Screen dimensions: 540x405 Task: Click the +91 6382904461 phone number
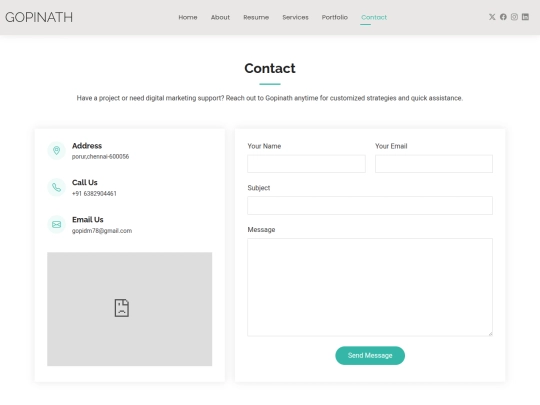(x=94, y=194)
